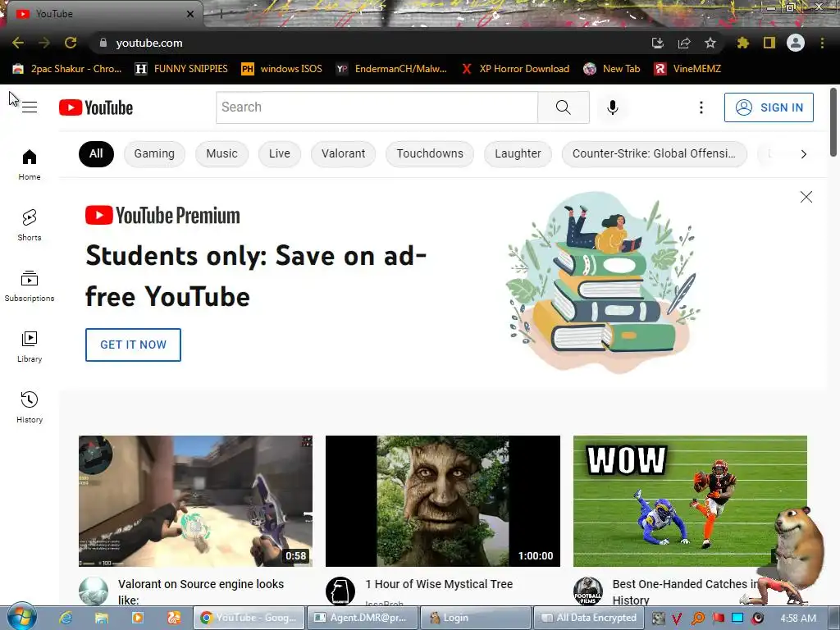Reload the page with the refresh icon

71,43
